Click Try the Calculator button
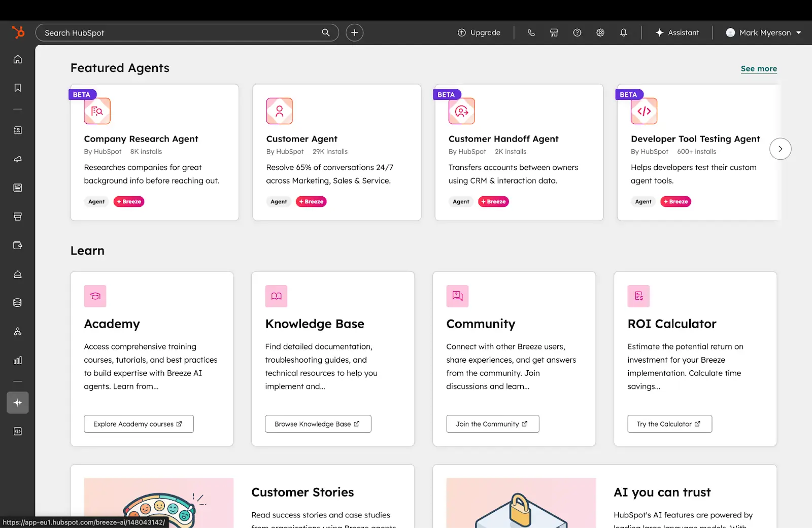 tap(670, 424)
